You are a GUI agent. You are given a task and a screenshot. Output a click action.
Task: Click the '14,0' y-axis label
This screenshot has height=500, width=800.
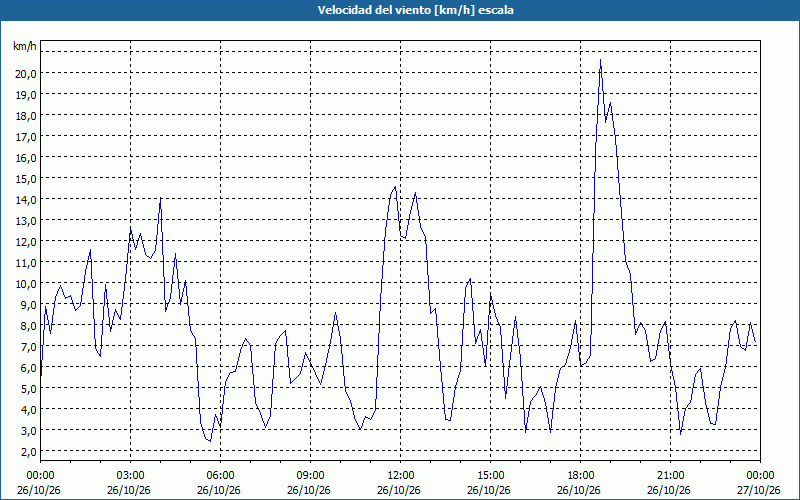pyautogui.click(x=26, y=199)
